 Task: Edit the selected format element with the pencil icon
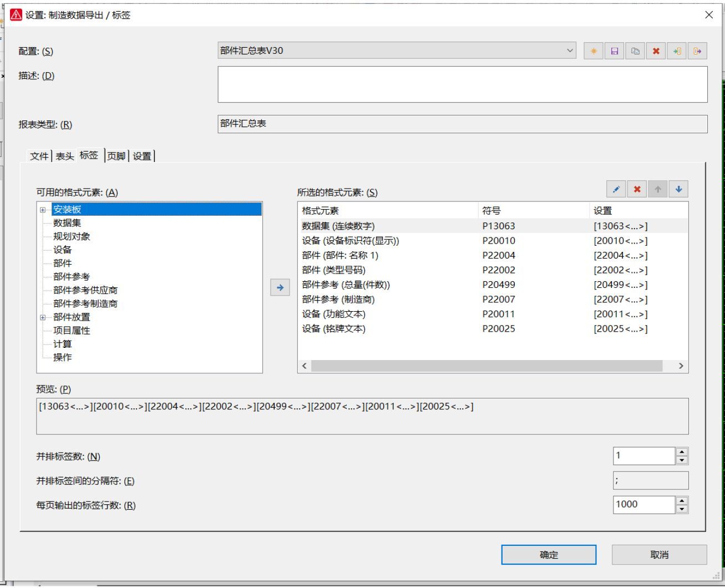(616, 189)
